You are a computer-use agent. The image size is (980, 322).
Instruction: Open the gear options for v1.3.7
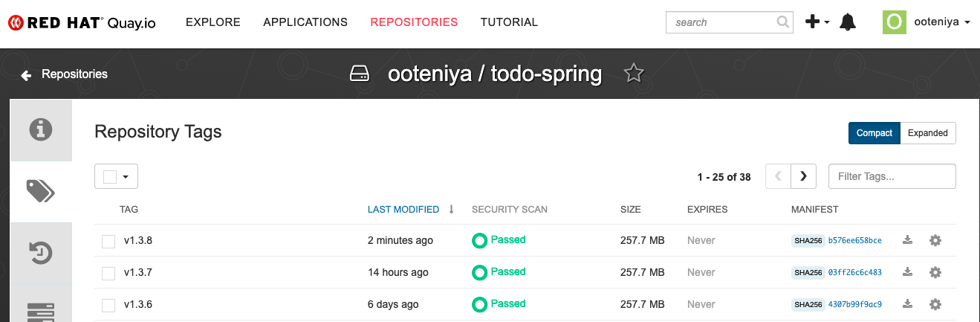tap(935, 272)
